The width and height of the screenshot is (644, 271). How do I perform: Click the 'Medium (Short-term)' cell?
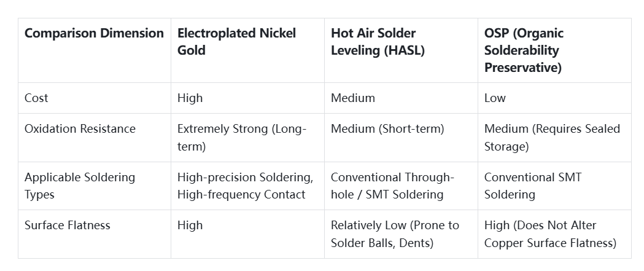point(387,129)
